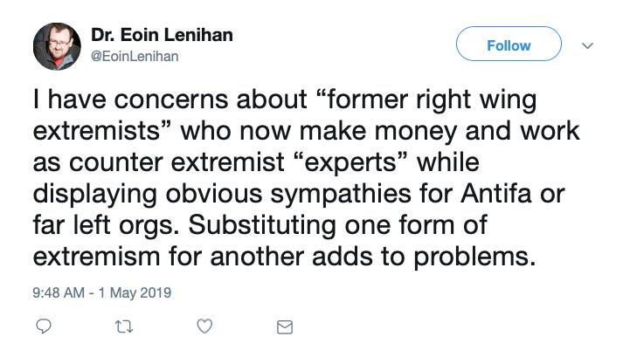Follow Dr. Eoin Lenihan
The width and height of the screenshot is (623, 364).
coord(509,44)
